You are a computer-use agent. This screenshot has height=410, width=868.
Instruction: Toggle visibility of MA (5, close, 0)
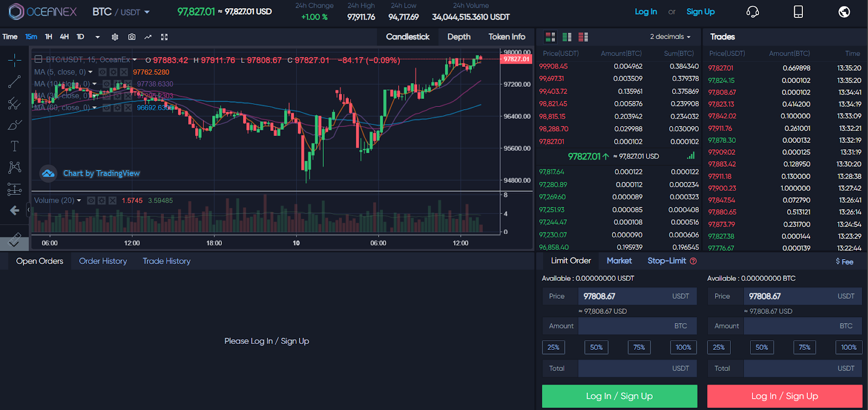pos(103,72)
